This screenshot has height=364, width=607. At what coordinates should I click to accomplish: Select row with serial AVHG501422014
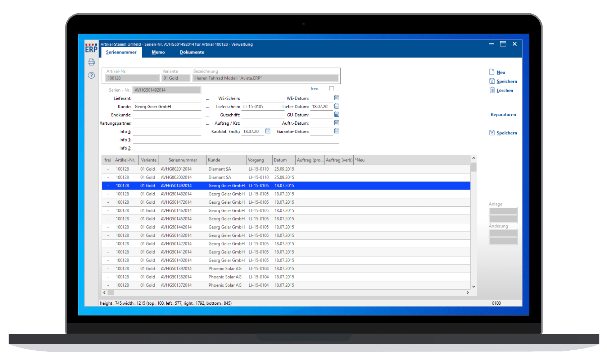pyautogui.click(x=286, y=243)
